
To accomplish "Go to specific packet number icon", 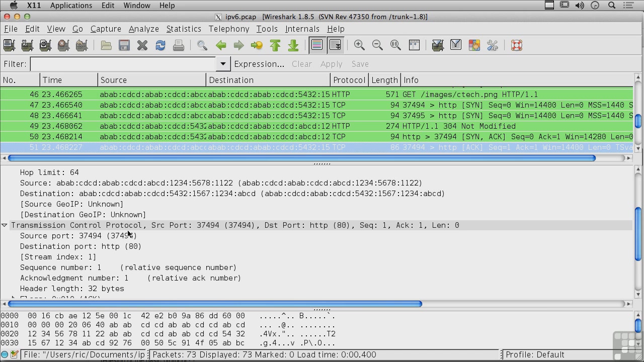I will pos(257,45).
